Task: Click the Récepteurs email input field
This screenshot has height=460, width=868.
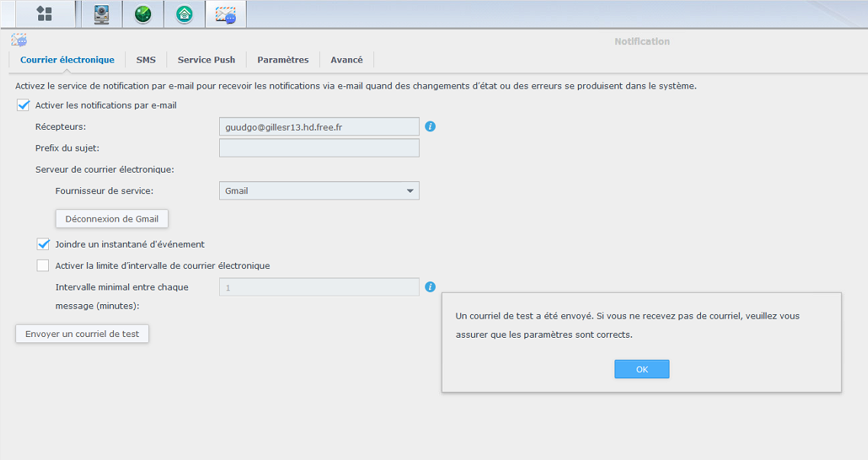Action: [319, 127]
